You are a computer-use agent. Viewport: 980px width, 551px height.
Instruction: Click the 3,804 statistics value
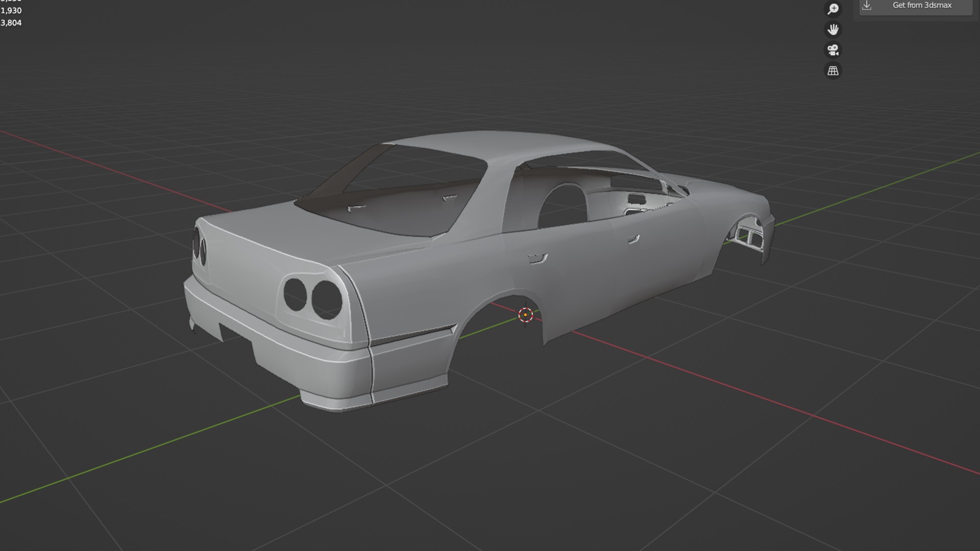(11, 23)
